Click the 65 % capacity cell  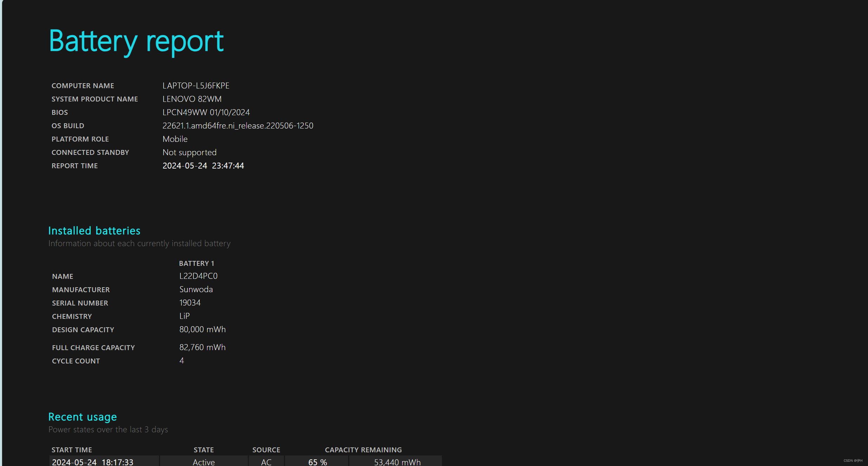click(x=317, y=462)
